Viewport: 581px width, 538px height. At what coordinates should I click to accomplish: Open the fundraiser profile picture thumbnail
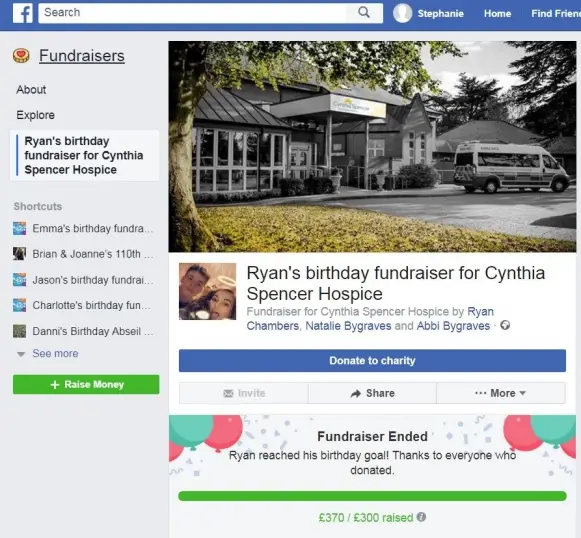[x=208, y=292]
